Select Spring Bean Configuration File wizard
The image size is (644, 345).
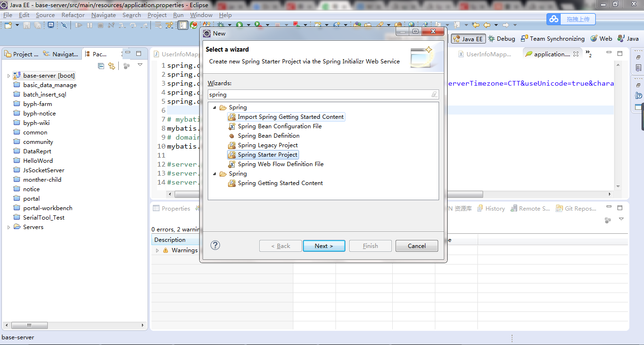(275, 126)
